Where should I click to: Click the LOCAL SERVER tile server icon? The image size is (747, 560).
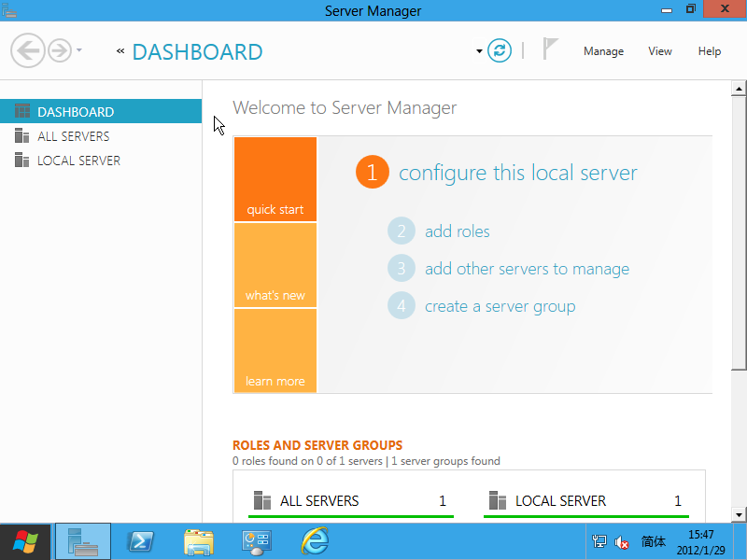click(498, 500)
